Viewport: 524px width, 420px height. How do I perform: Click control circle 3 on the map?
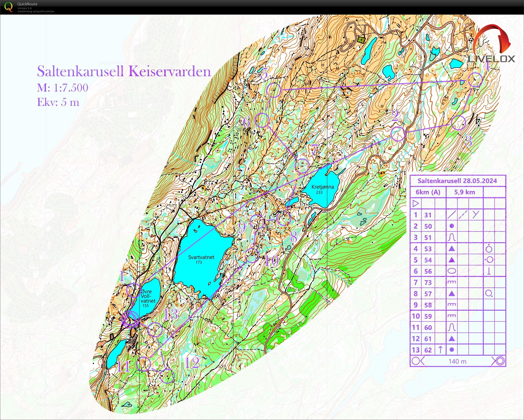(x=458, y=123)
